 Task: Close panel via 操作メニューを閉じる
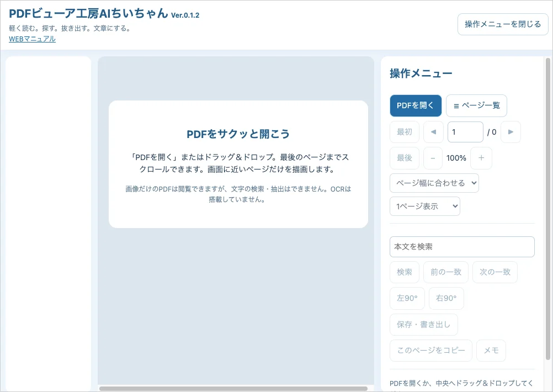[503, 24]
